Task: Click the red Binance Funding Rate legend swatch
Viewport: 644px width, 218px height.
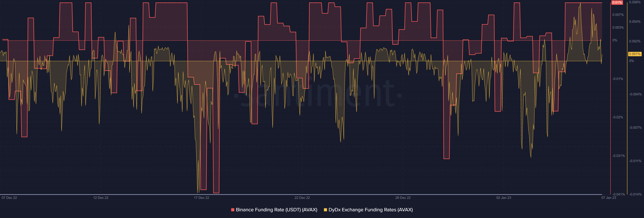Action: click(233, 210)
